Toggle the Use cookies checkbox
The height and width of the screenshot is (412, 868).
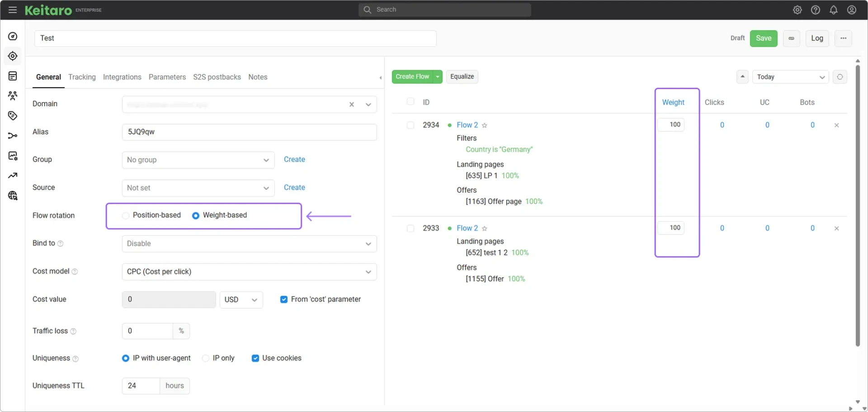(x=255, y=358)
